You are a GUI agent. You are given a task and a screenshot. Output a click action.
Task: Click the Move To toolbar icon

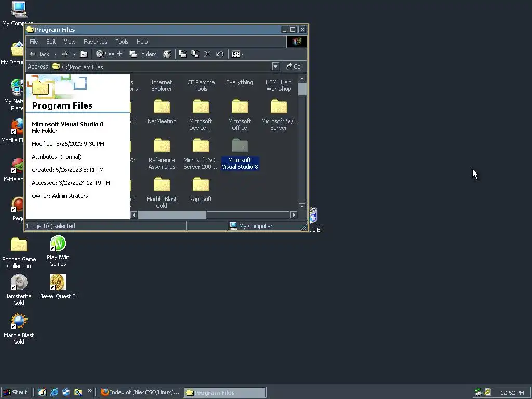[182, 54]
